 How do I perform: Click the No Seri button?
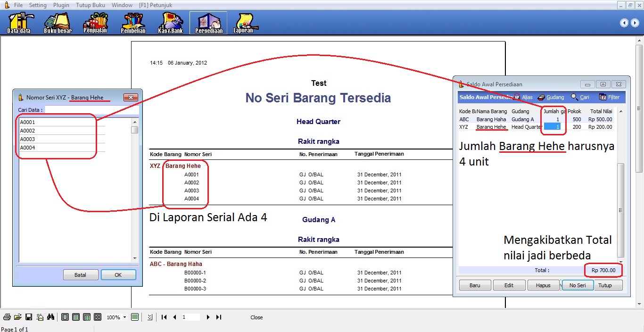[578, 285]
